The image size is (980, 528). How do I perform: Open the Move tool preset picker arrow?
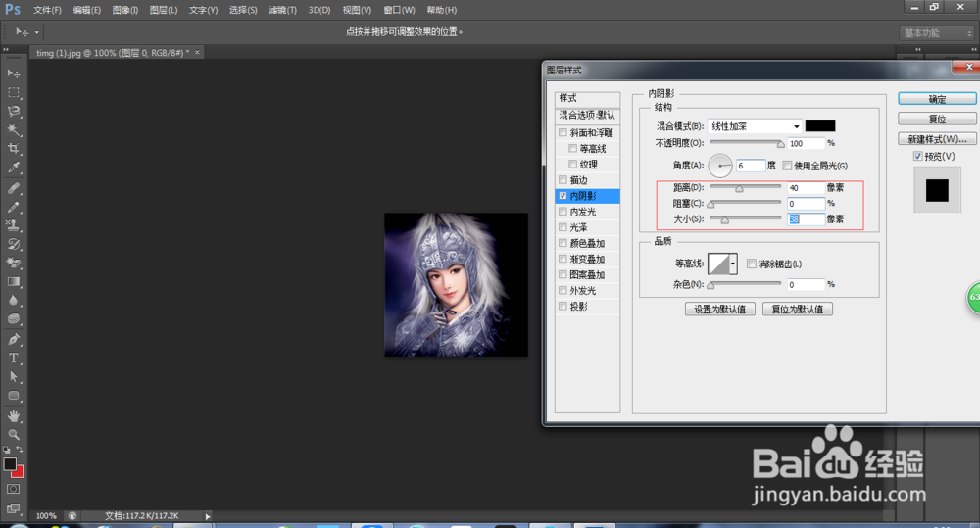37,32
